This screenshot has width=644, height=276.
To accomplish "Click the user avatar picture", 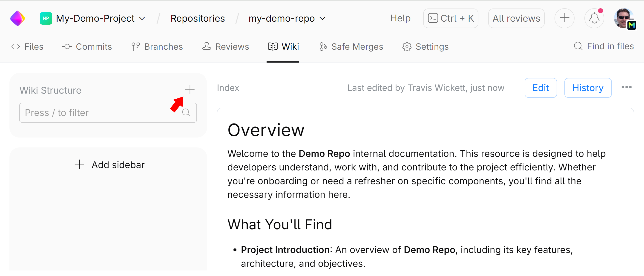I will coord(624,18).
